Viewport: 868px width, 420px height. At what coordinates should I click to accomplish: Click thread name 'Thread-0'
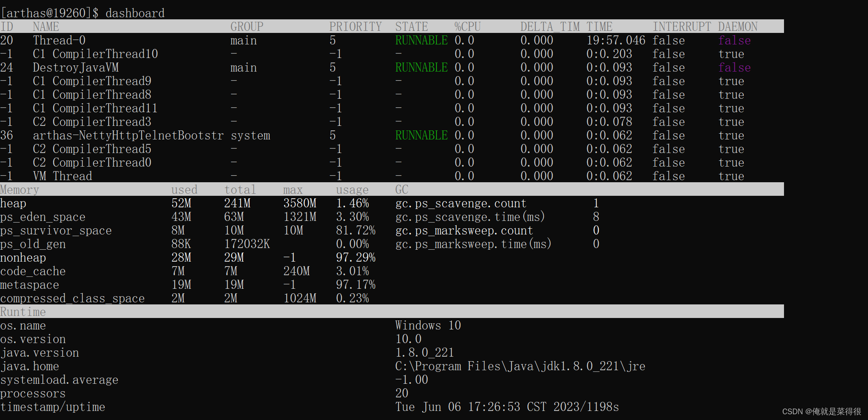[x=59, y=40]
